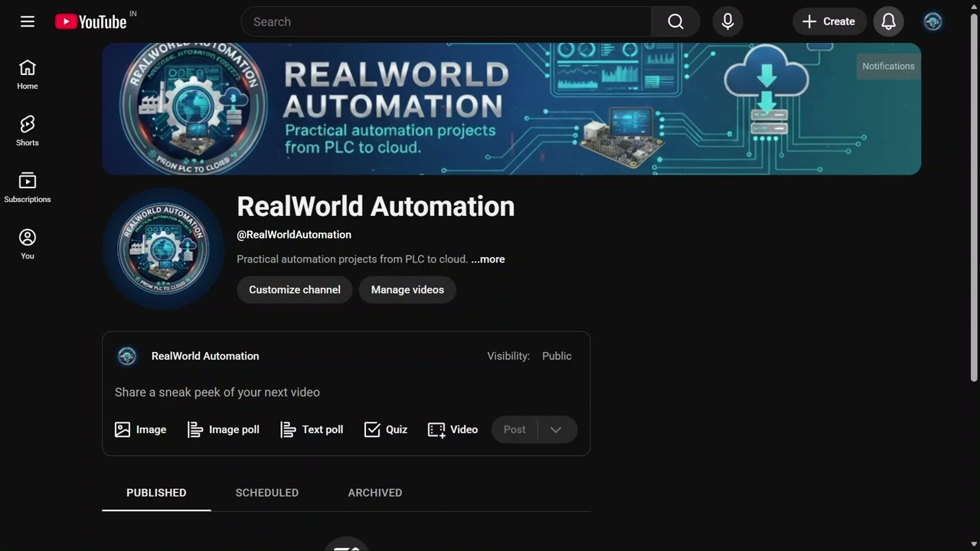Switch to the PUBLISHED tab
Screen dimensions: 980x551
click(x=156, y=493)
